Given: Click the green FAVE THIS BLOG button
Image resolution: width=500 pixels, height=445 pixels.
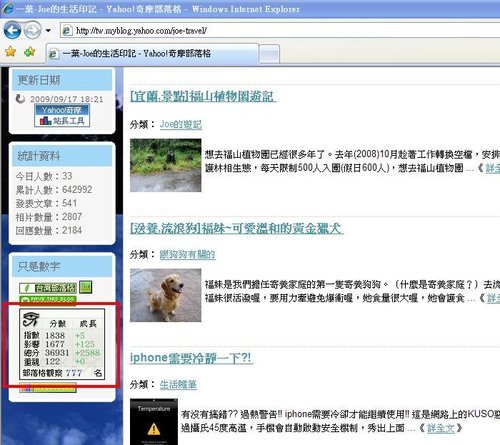Looking at the screenshot, I should [48, 300].
